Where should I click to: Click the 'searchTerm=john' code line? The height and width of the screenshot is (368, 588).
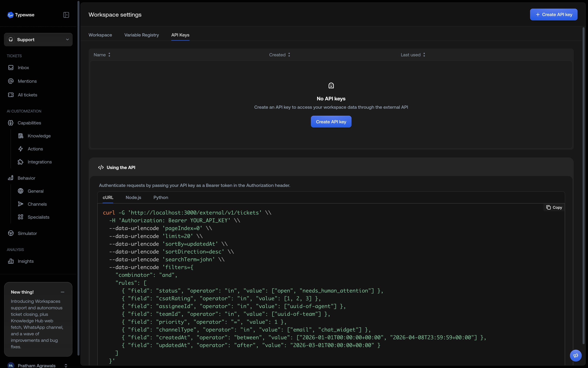tap(167, 259)
